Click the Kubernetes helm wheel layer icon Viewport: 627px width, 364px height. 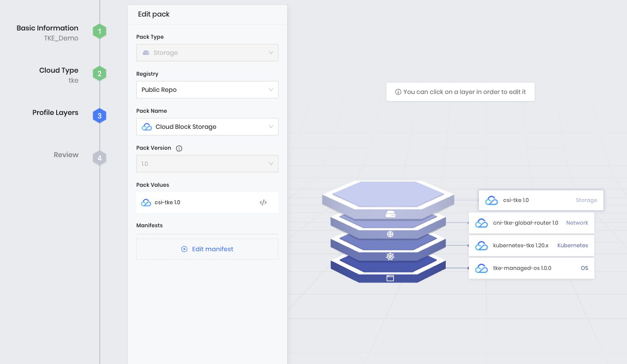click(390, 256)
